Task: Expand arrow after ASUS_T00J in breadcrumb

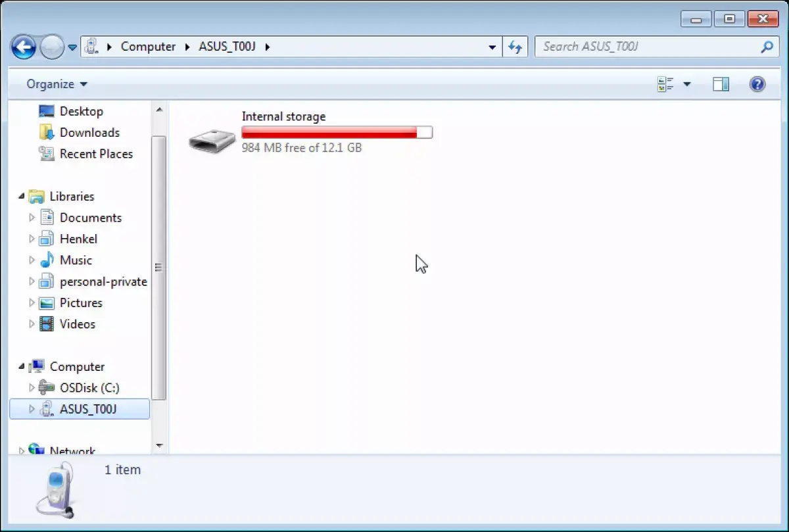Action: pos(268,47)
